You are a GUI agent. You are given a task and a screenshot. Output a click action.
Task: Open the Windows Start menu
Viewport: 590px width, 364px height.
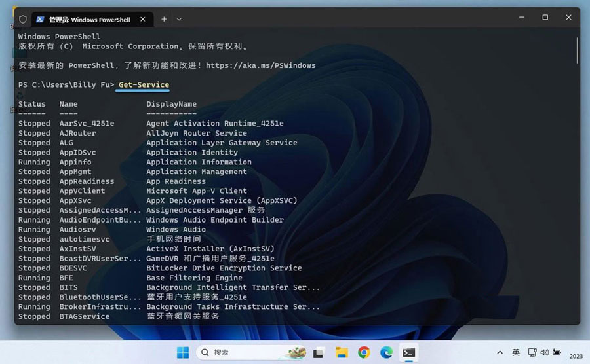tap(182, 352)
